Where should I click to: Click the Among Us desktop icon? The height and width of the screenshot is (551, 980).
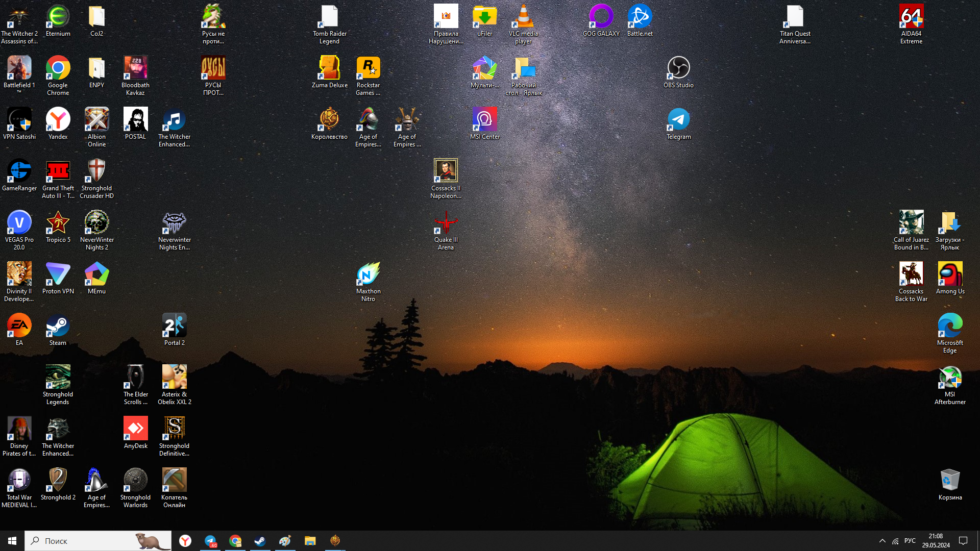950,274
